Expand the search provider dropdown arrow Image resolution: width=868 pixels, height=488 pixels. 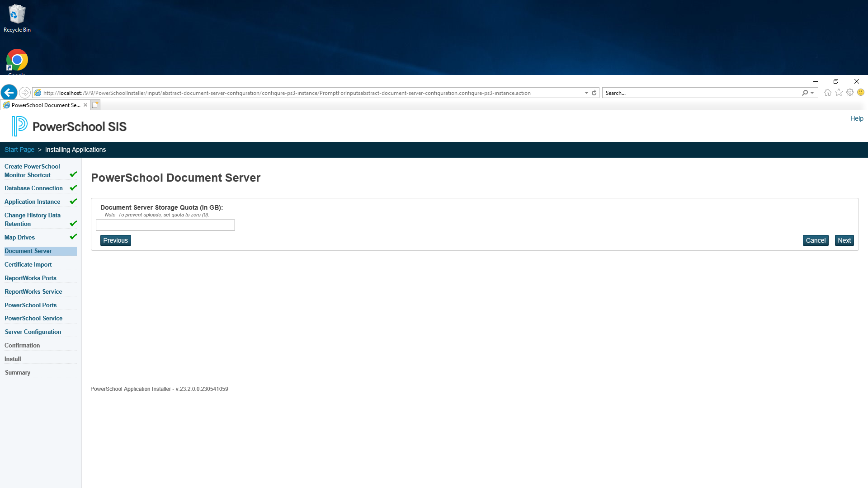click(x=812, y=93)
